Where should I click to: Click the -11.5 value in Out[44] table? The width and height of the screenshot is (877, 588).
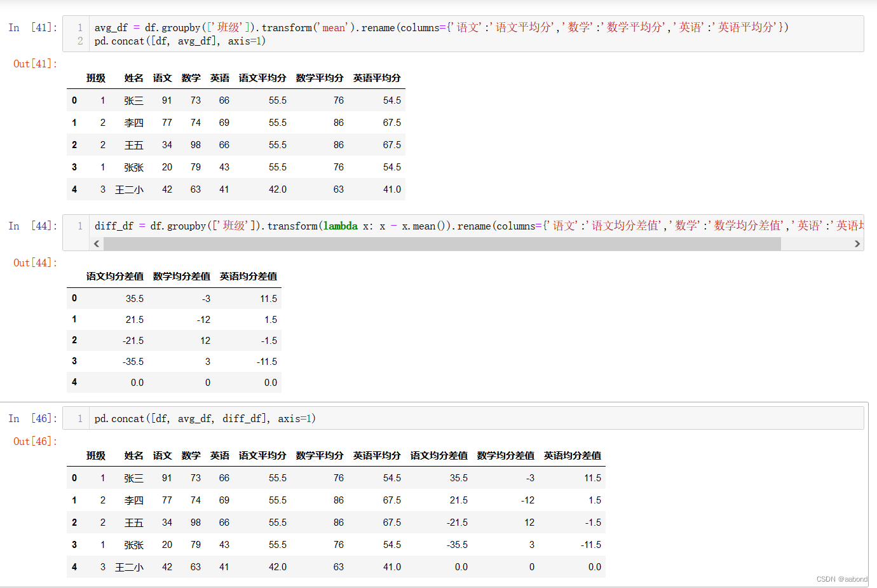(x=267, y=362)
